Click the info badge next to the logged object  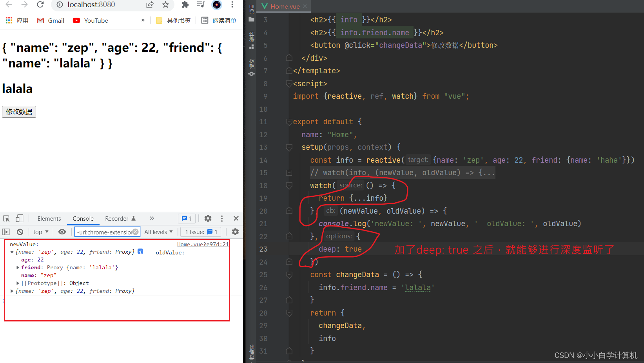(x=140, y=251)
